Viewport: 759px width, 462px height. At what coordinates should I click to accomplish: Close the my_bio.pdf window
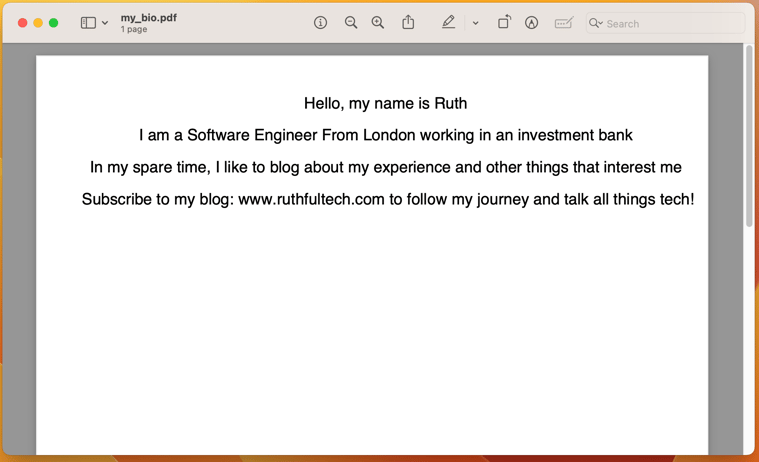coord(22,23)
